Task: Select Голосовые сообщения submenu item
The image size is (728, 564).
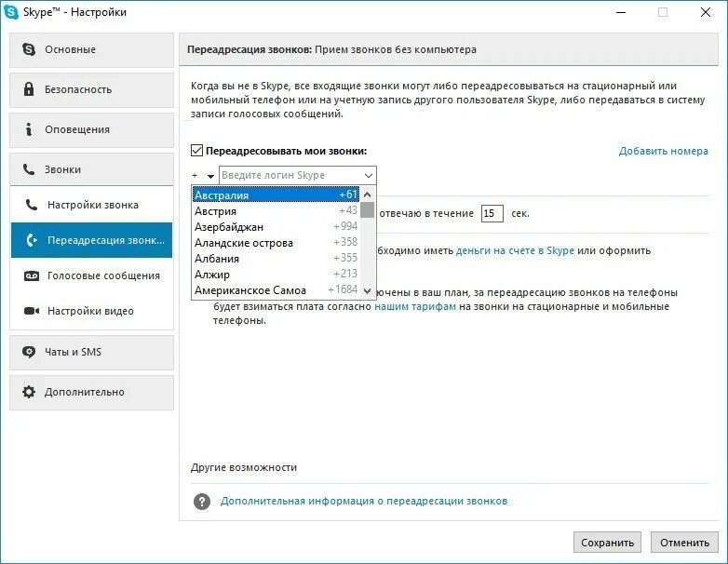Action: pos(91,275)
